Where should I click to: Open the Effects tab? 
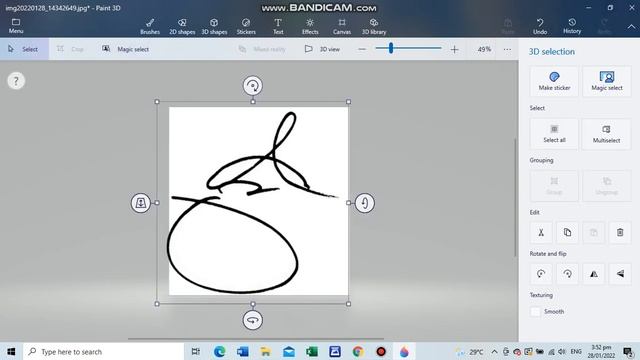tap(310, 27)
